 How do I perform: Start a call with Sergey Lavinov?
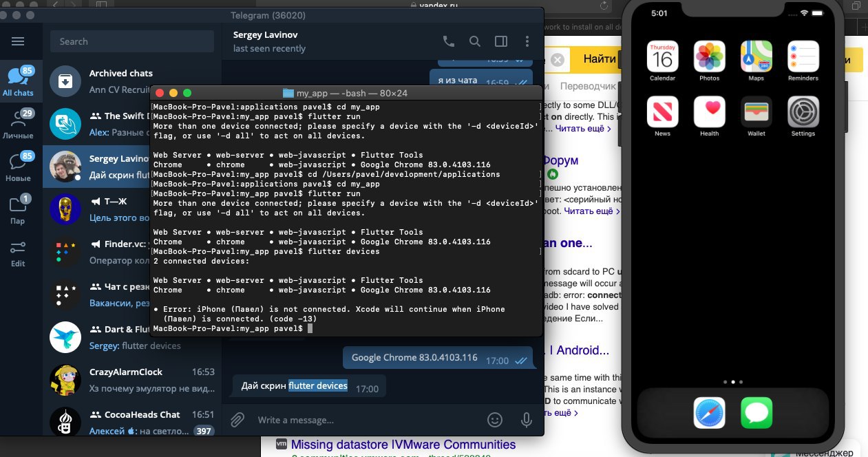(449, 41)
